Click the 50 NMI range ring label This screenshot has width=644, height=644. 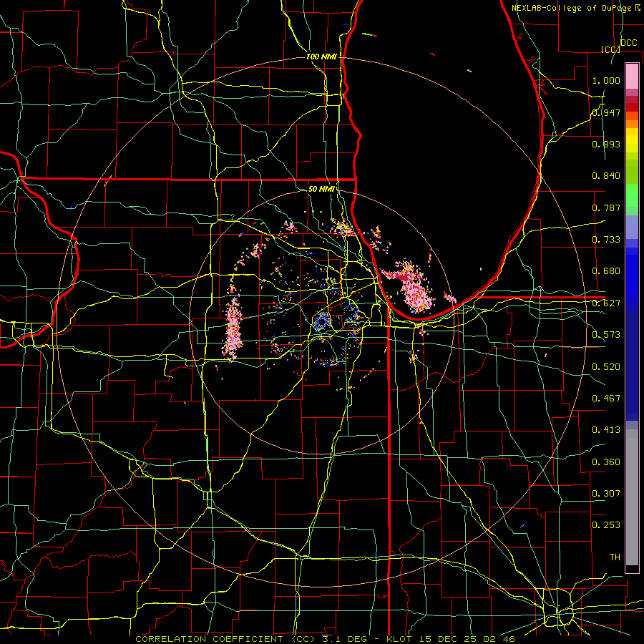(x=321, y=189)
